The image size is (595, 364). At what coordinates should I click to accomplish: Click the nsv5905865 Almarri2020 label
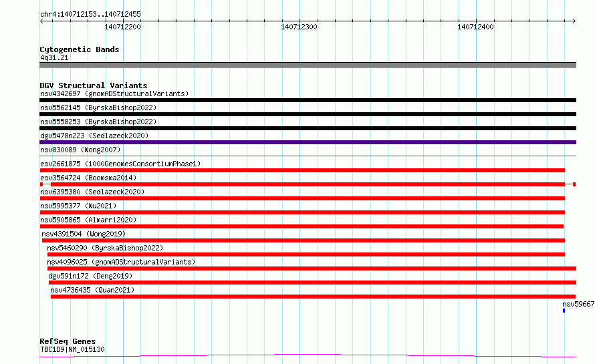[88, 220]
